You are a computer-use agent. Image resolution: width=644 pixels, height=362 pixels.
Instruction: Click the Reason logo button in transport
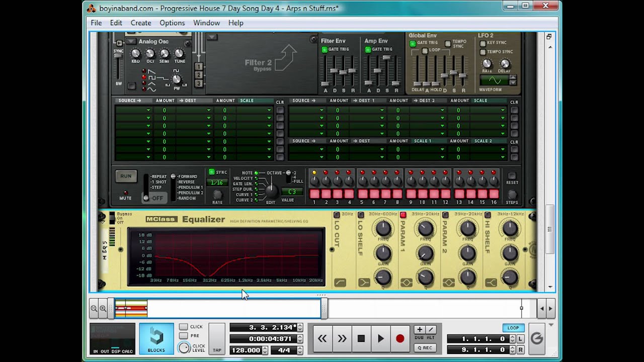537,338
